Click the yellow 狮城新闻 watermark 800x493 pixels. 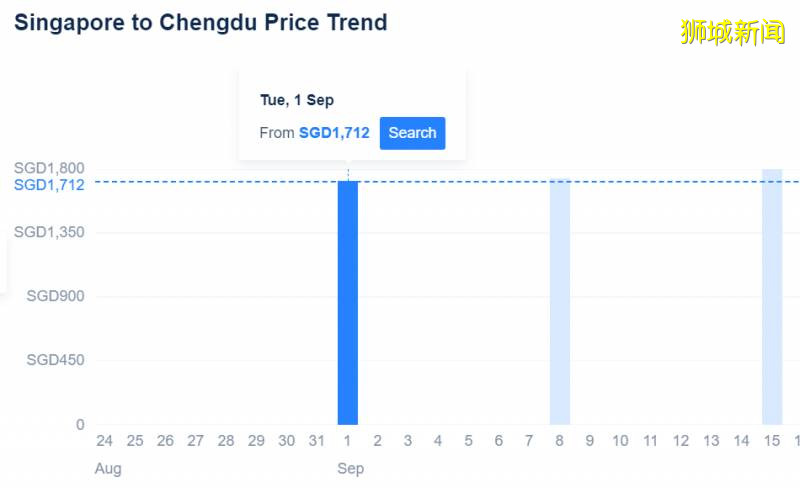point(733,32)
